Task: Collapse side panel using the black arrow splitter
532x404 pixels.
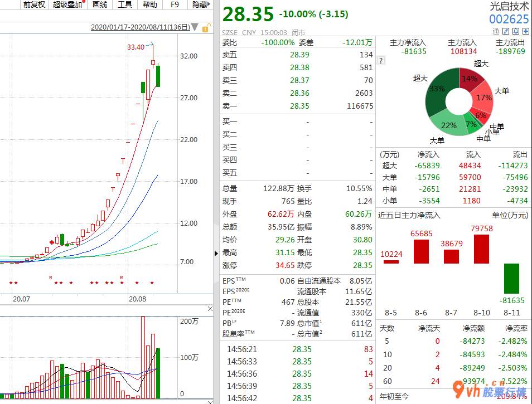Action: click(216, 253)
